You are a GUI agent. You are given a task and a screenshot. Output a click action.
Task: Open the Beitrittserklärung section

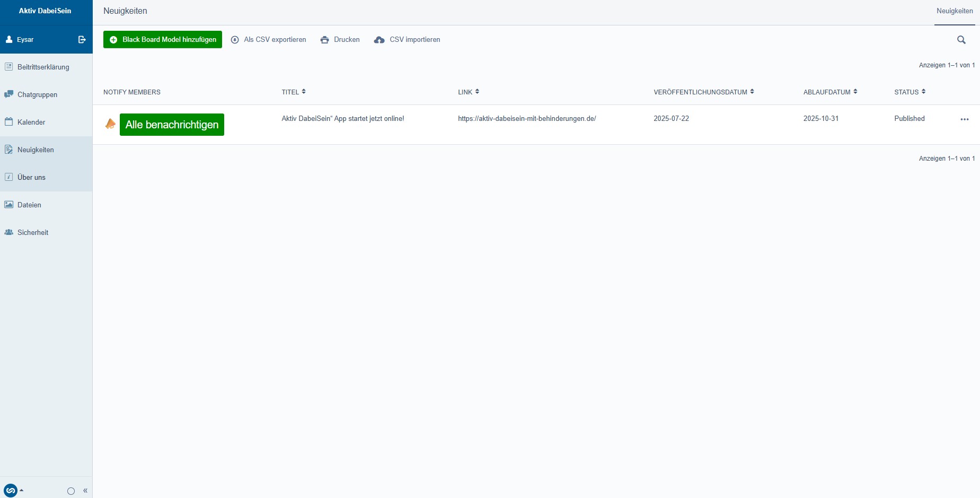coord(43,67)
